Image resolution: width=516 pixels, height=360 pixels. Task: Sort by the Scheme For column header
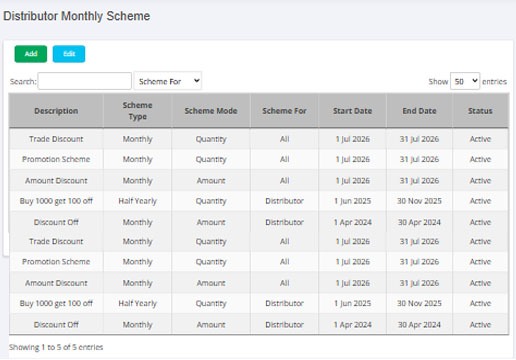pyautogui.click(x=284, y=111)
